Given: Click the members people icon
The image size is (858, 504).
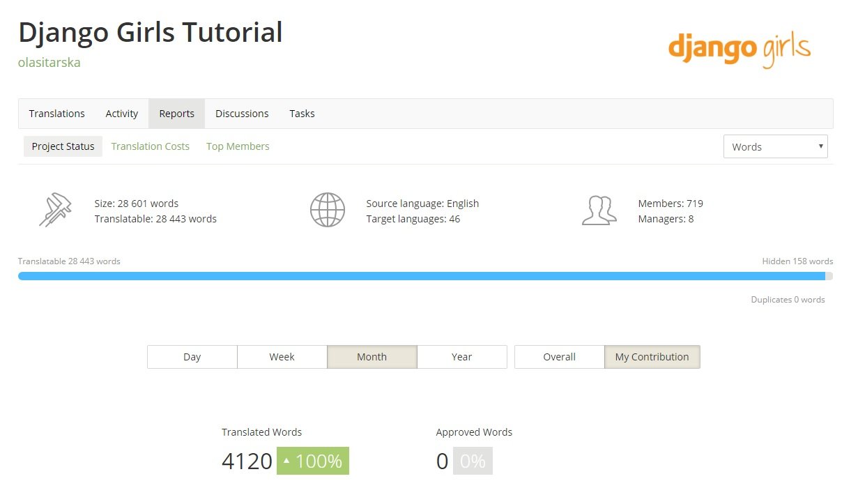Looking at the screenshot, I should 599,211.
